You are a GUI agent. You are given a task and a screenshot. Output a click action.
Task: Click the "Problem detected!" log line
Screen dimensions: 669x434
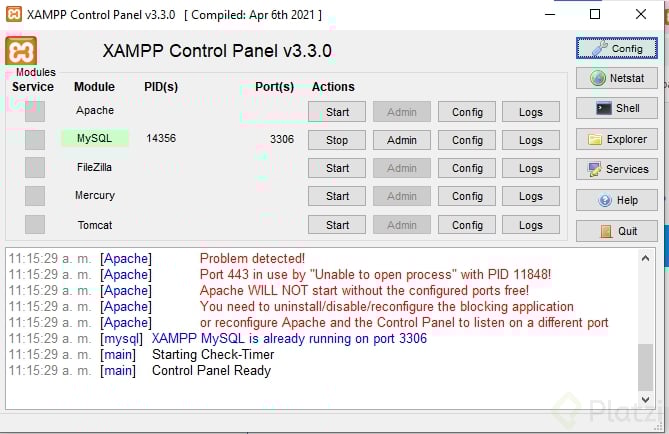click(252, 258)
